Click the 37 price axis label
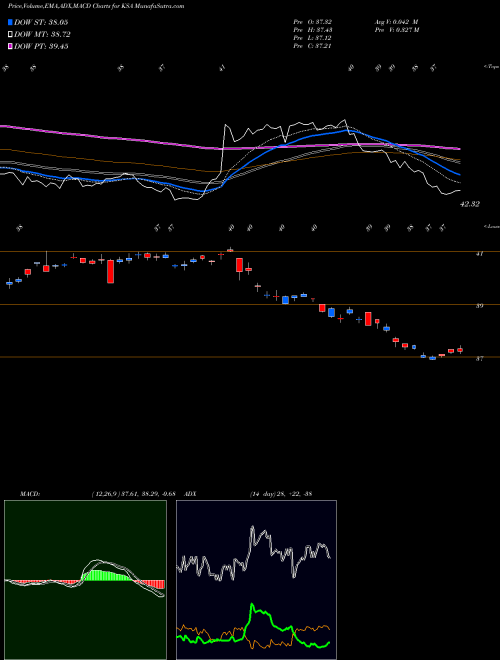The image size is (500, 660). [479, 359]
